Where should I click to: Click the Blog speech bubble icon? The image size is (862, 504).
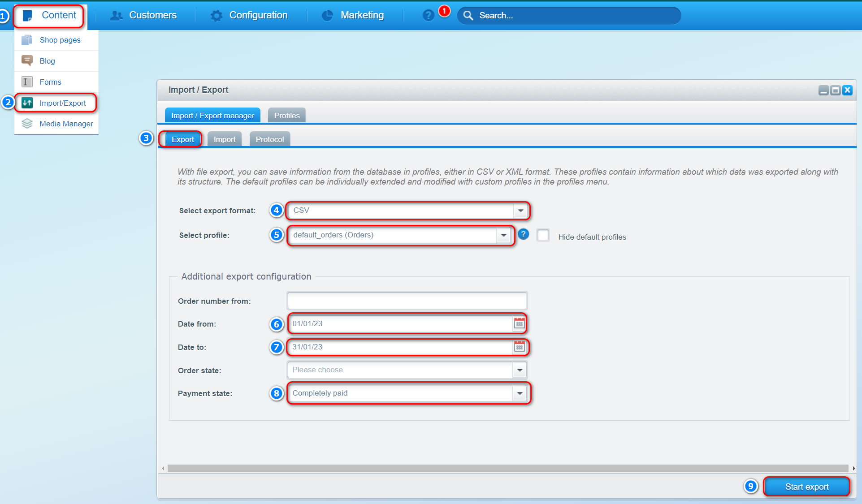tap(27, 60)
